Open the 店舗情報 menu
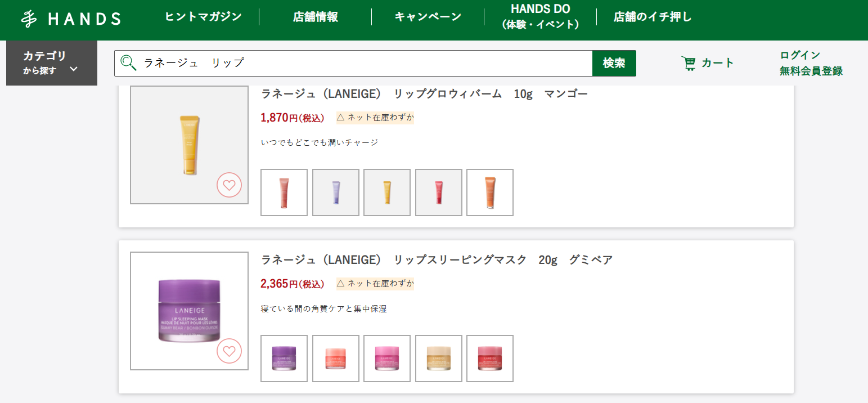The width and height of the screenshot is (868, 403). (x=316, y=17)
